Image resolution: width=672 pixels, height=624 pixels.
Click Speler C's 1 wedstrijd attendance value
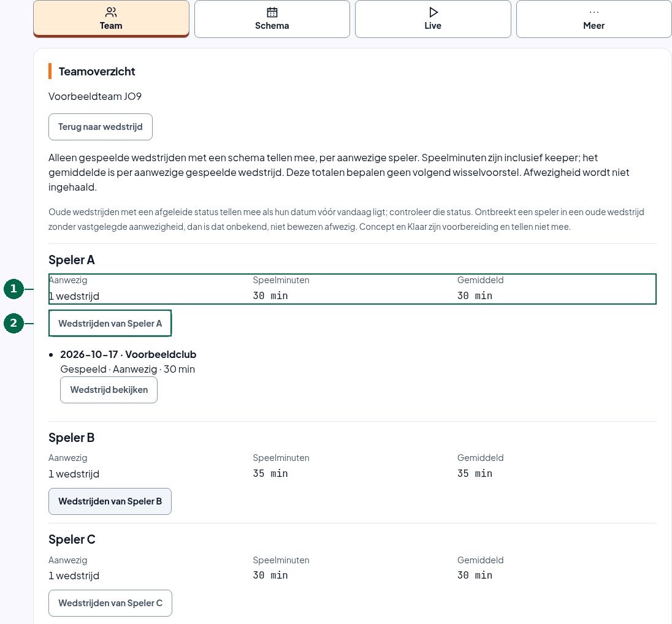point(74,576)
